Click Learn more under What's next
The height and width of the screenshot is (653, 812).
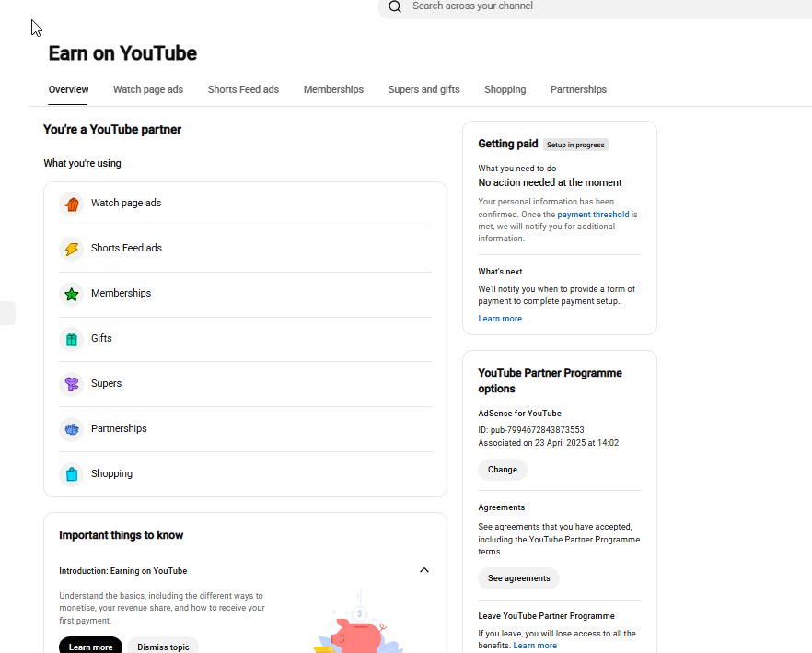(x=500, y=319)
